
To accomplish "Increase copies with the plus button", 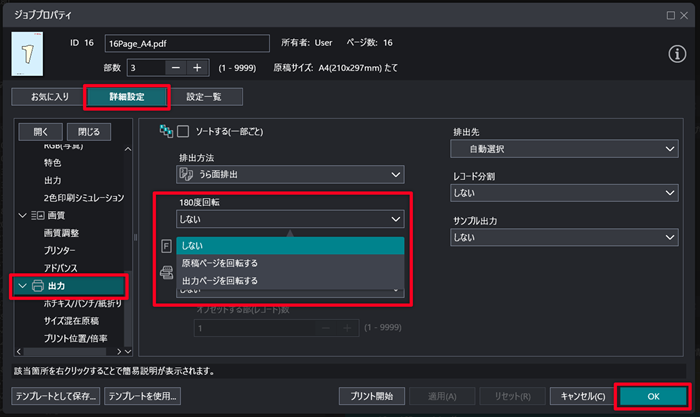I will click(x=197, y=67).
